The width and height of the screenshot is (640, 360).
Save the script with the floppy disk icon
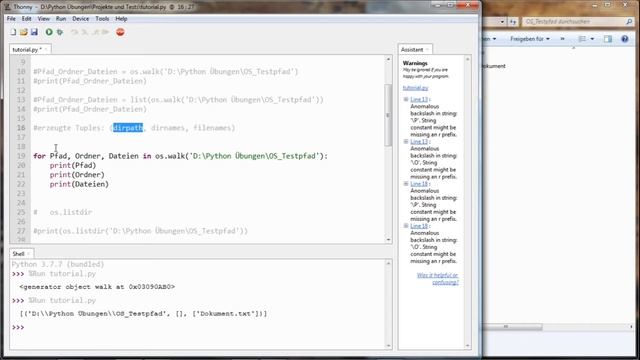coord(34,32)
